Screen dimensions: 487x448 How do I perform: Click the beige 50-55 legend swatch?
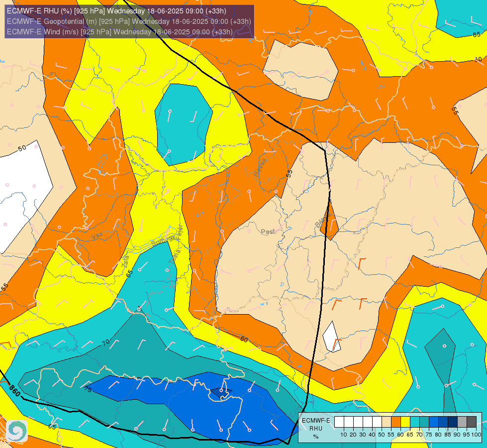(387, 422)
